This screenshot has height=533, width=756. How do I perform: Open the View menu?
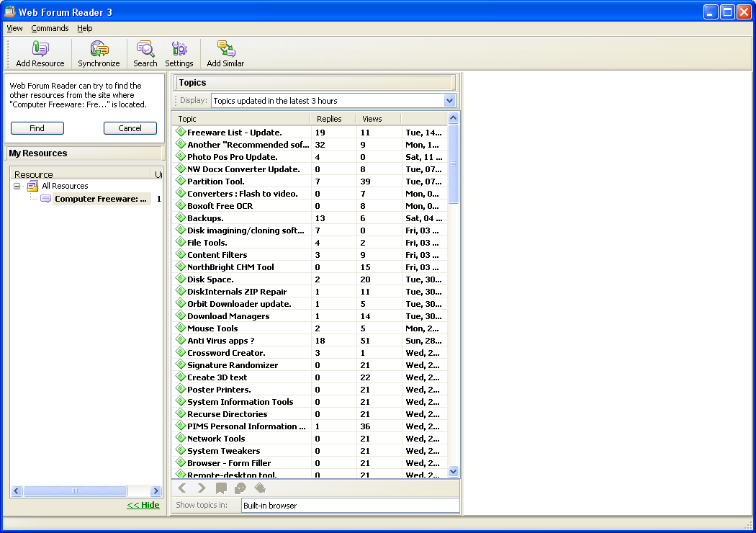tap(14, 28)
